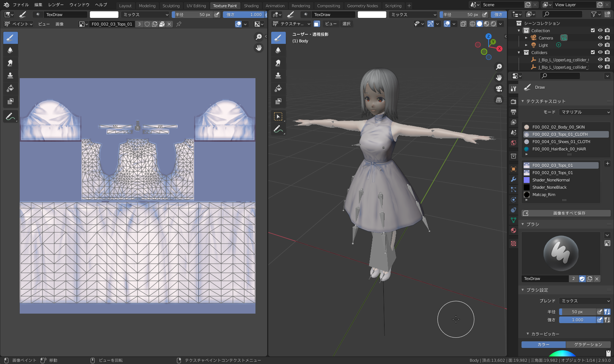
Task: Select the Mask tool in the toolbar
Action: click(10, 101)
